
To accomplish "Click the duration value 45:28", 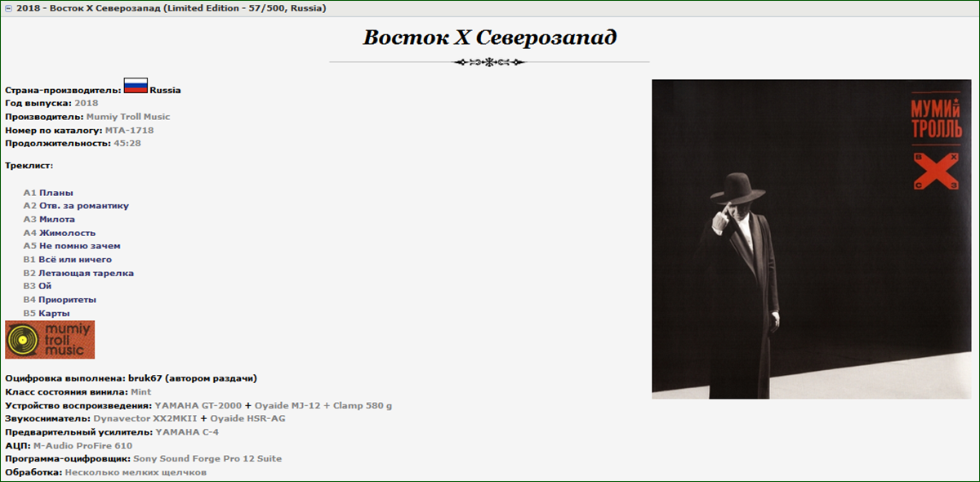I will (127, 144).
